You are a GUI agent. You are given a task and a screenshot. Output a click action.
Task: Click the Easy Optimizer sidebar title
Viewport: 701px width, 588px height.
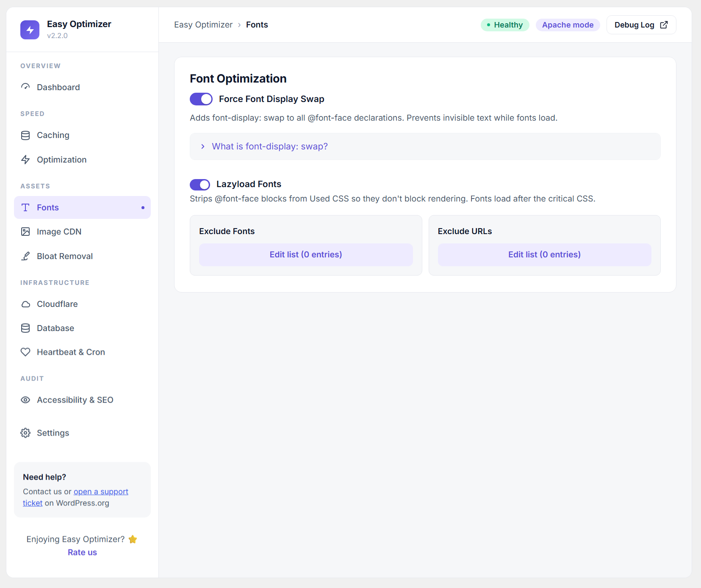click(79, 24)
